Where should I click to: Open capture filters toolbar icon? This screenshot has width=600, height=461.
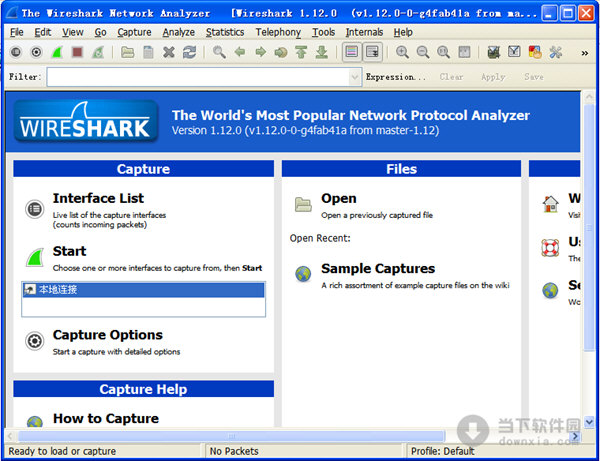[493, 52]
